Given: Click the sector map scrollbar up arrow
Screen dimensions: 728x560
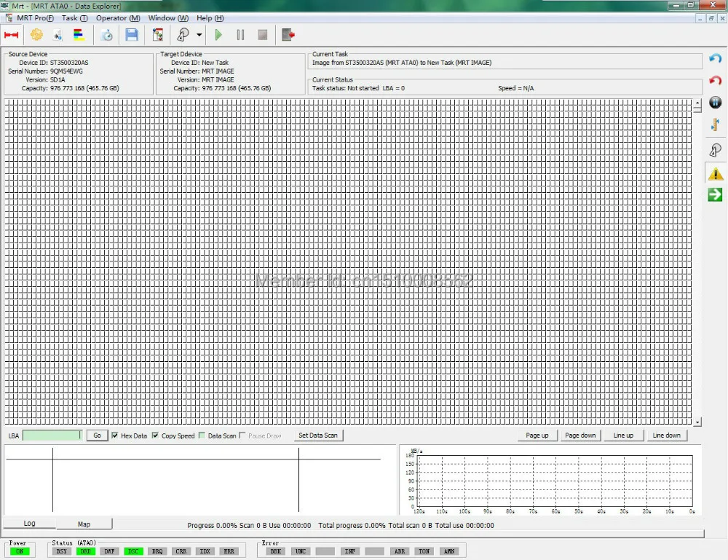Looking at the screenshot, I should [697, 103].
